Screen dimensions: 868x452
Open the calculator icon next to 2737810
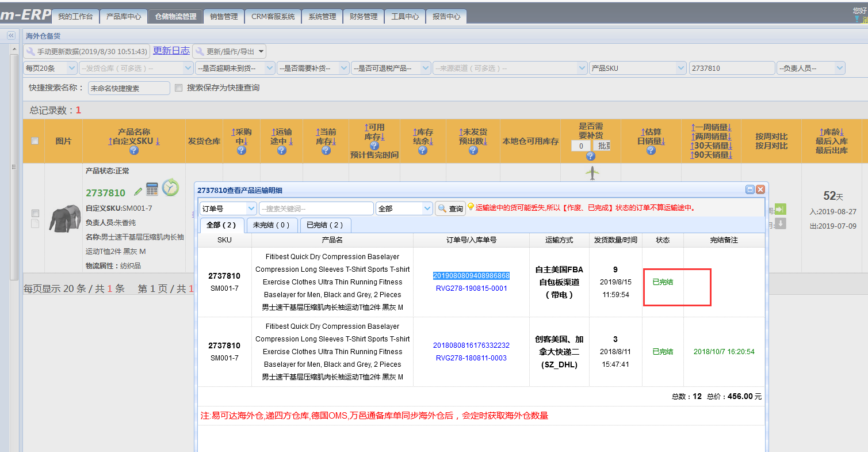pos(152,189)
